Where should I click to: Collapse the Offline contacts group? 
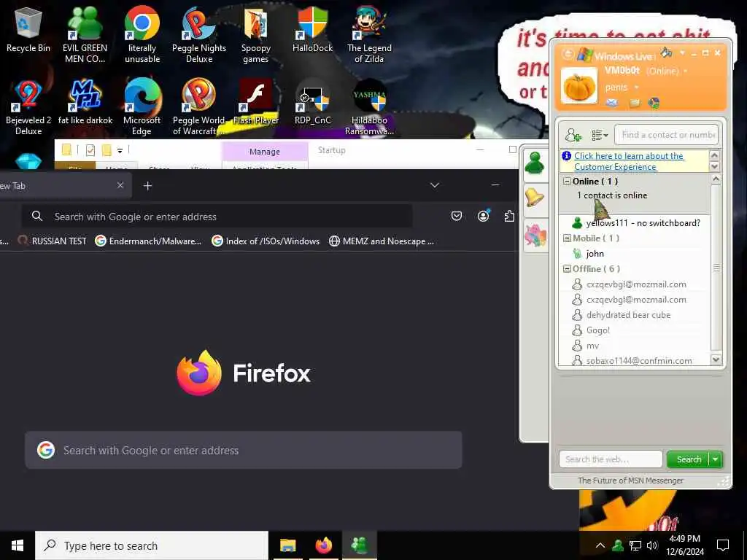tap(567, 268)
